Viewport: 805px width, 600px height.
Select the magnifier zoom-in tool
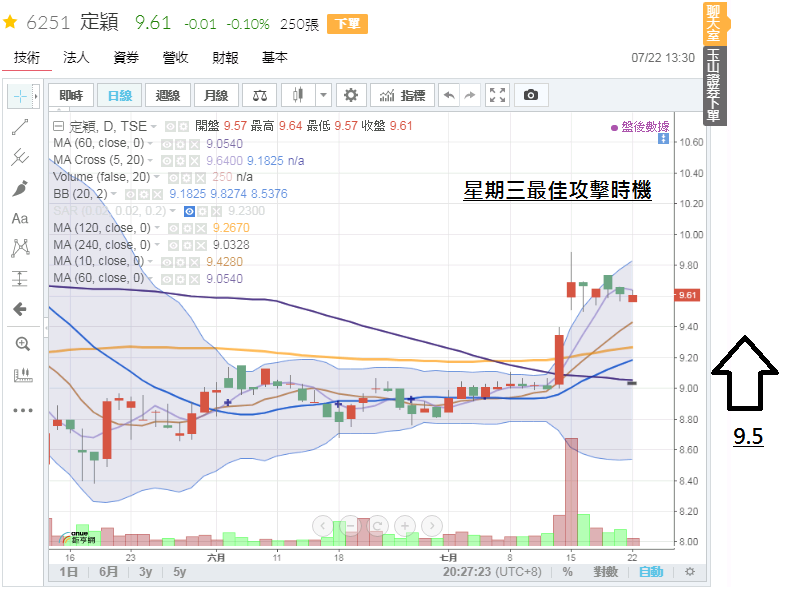coord(23,344)
